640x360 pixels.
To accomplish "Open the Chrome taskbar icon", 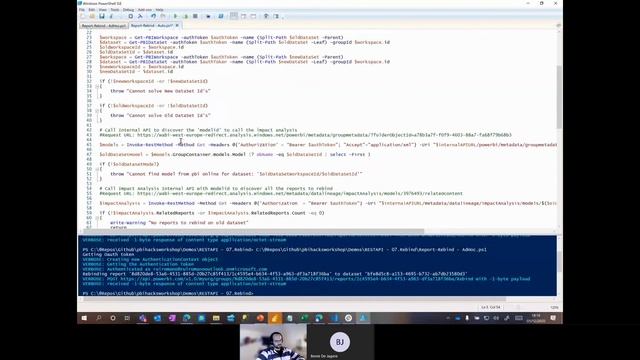I will click(348, 318).
